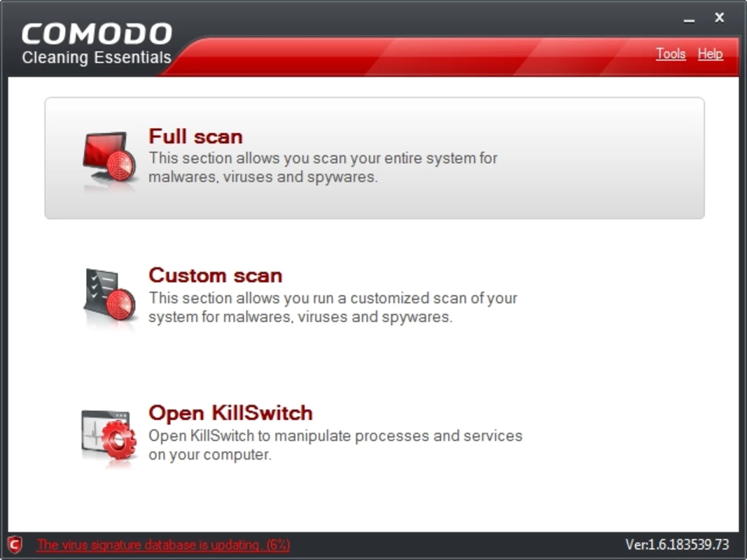The height and width of the screenshot is (560, 747).
Task: Click the Custom scan checklist icon
Action: [110, 295]
